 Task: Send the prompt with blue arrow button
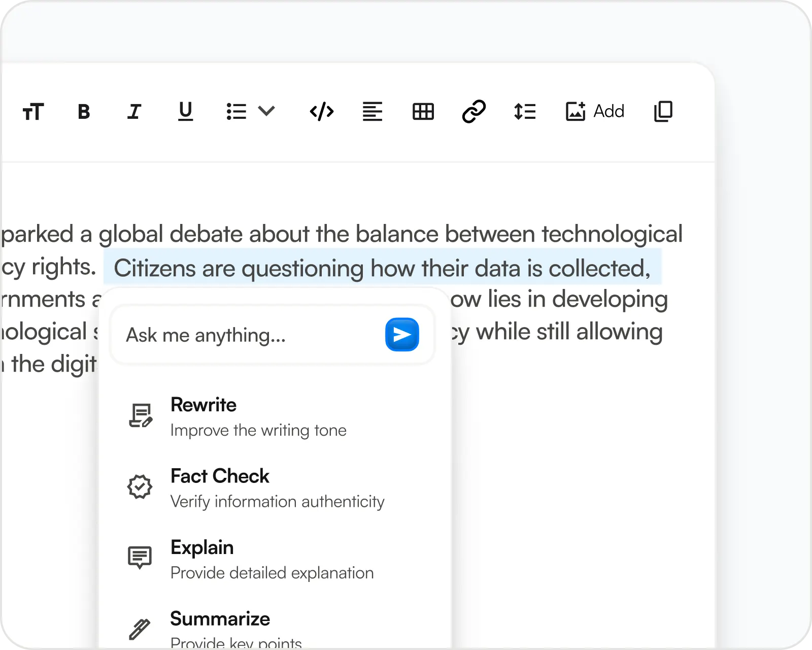(x=402, y=335)
